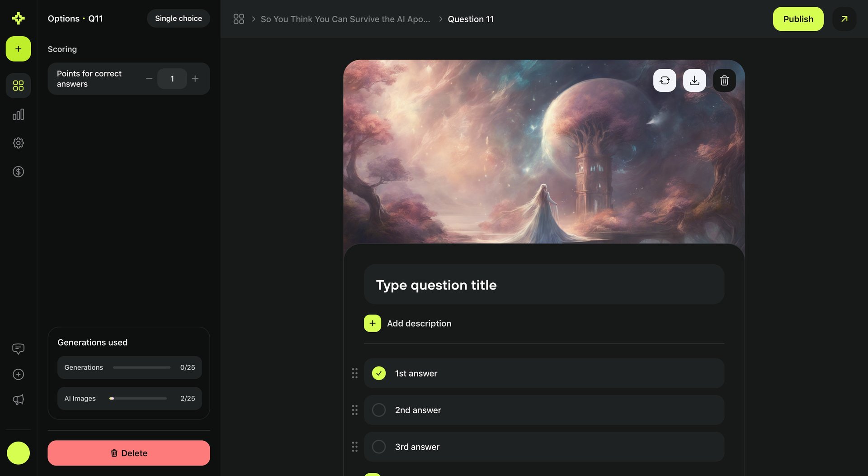Viewport: 868px width, 476px height.
Task: Open billing with the dollar icon
Action: (x=18, y=171)
